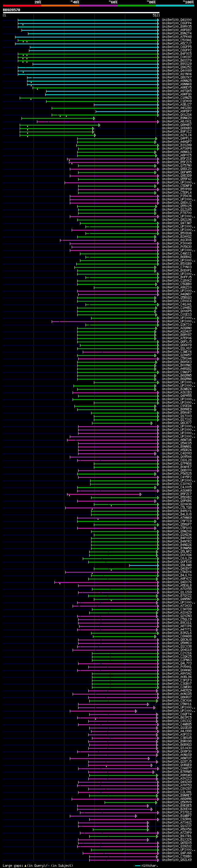Select the UniRef100_Q3J430 label
Screen dimensions: 197x868
tap(177, 748)
